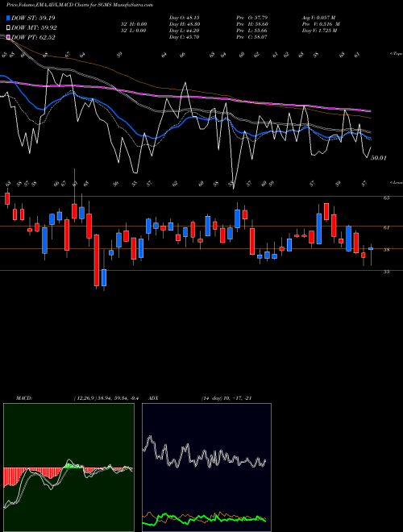Click the MACD panel title

coord(24,398)
